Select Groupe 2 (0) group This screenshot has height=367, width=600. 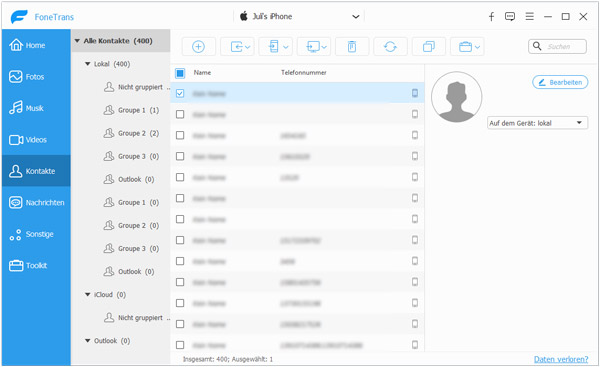[x=131, y=225]
